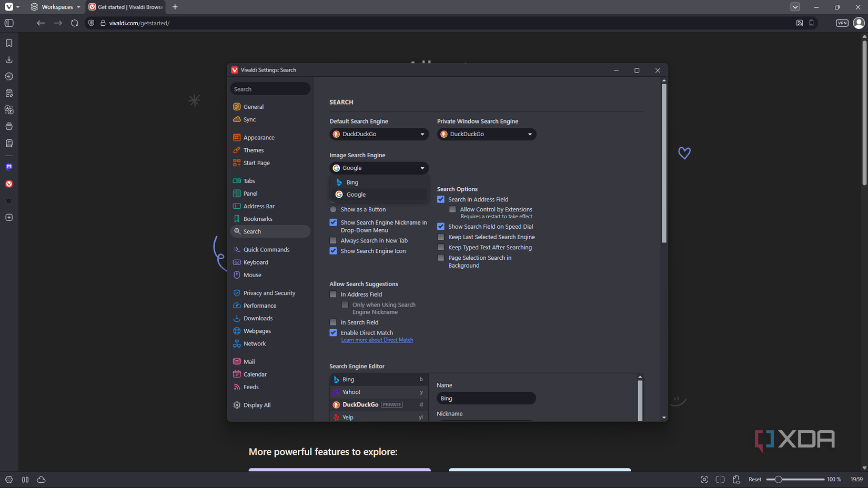Screen dimensions: 868x488
Task: Open Private Window Search Engine dropdown
Action: 487,134
